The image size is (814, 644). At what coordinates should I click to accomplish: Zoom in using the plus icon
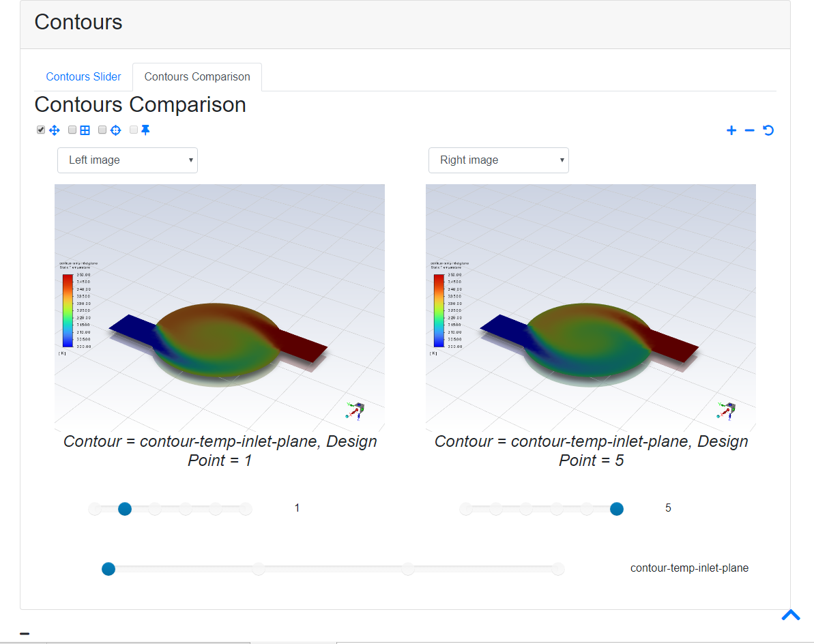pyautogui.click(x=731, y=130)
